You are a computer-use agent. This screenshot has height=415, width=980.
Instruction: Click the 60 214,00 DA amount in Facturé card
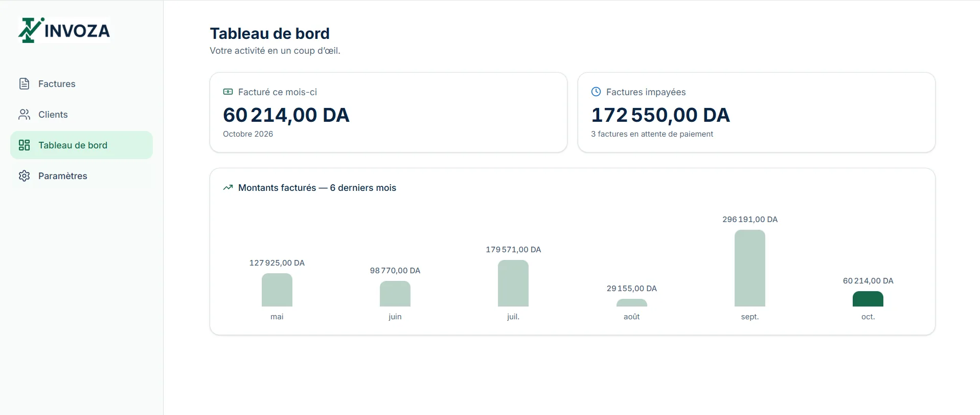286,115
